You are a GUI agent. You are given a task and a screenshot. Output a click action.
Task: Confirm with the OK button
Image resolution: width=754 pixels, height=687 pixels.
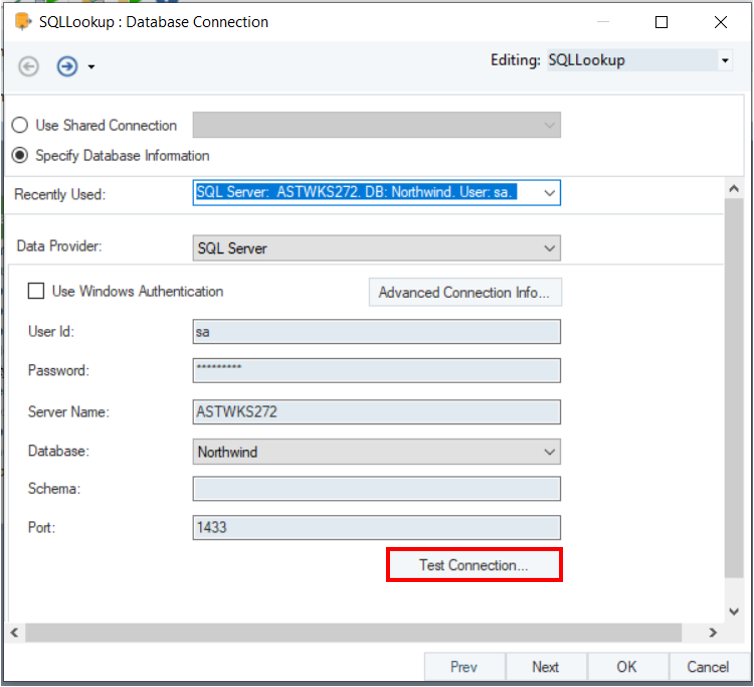pos(626,667)
